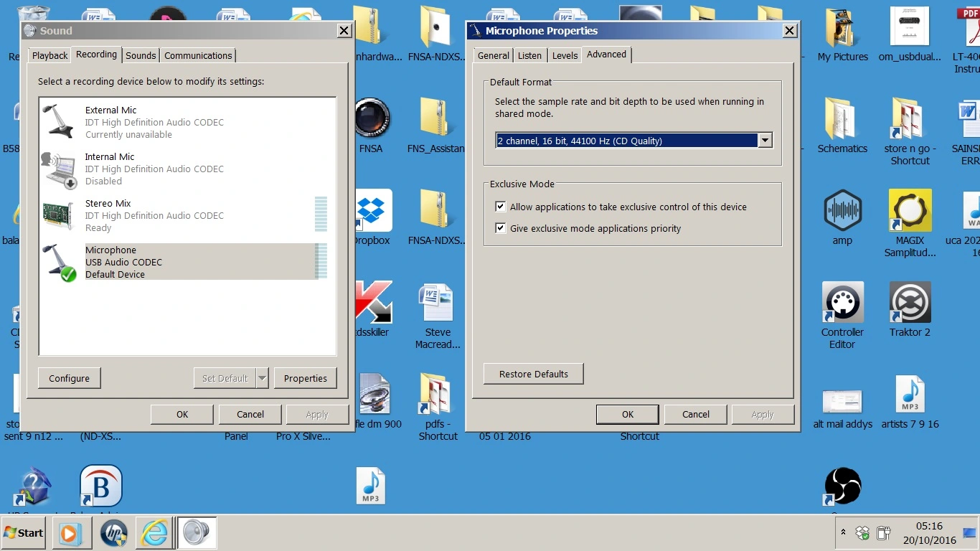Viewport: 980px width, 551px height.
Task: Uncheck give exclusive mode applications priority
Action: 501,229
